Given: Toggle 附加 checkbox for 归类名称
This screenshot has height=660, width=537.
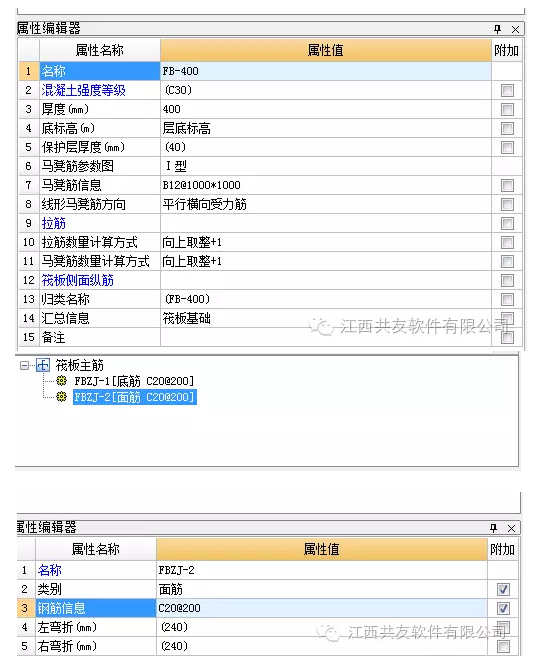Looking at the screenshot, I should click(508, 299).
